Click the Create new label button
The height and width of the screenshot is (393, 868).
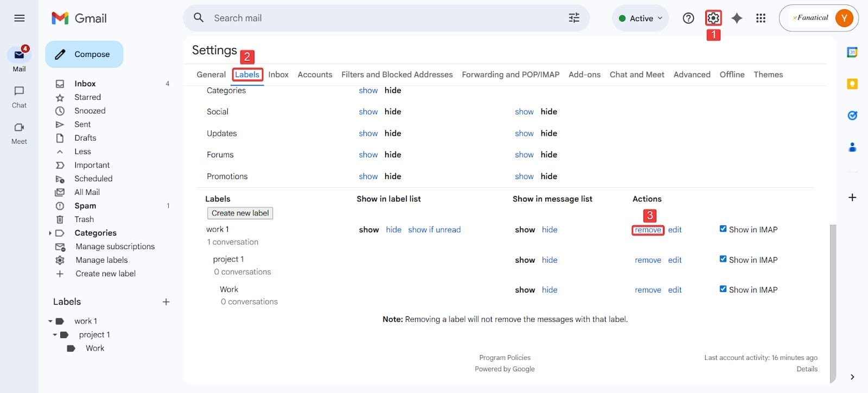click(240, 213)
